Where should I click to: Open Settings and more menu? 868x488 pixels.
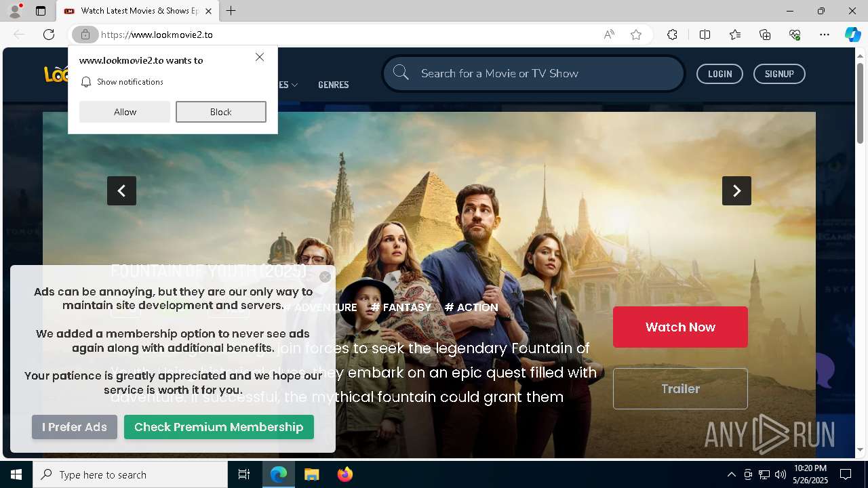coord(825,35)
